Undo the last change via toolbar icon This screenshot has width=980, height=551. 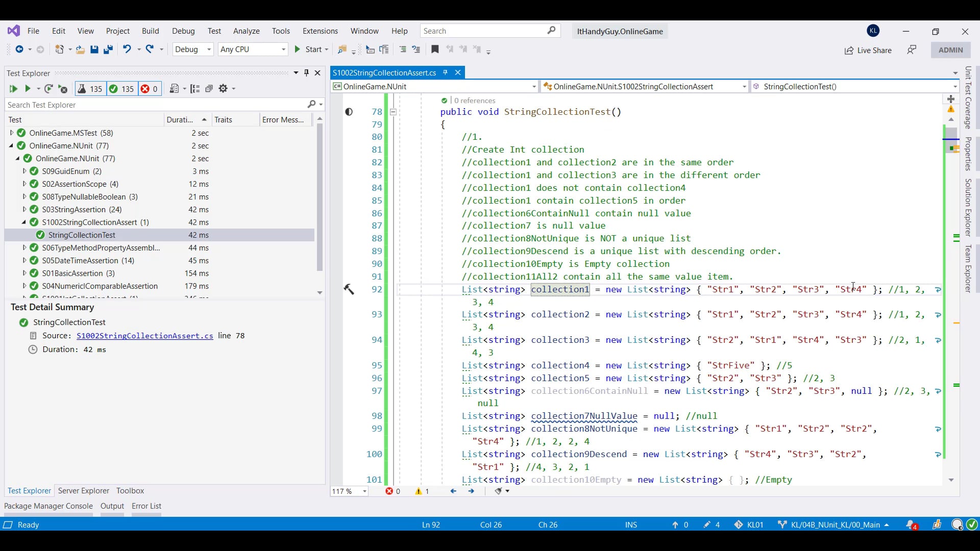pos(127,49)
